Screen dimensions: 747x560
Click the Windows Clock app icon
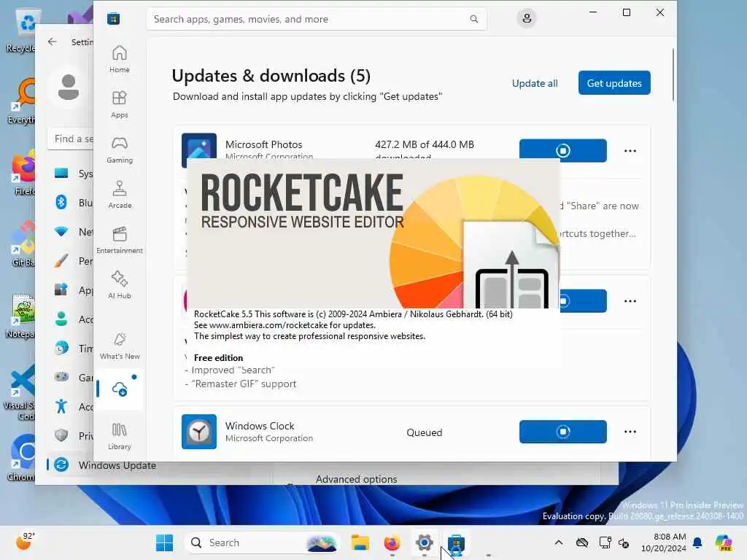pos(199,432)
